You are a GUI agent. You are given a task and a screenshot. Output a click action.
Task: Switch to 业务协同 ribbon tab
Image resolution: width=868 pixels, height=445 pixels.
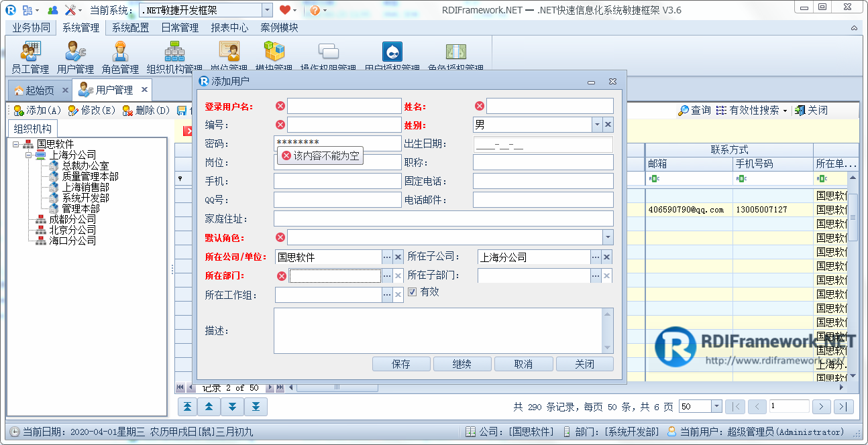tap(31, 28)
